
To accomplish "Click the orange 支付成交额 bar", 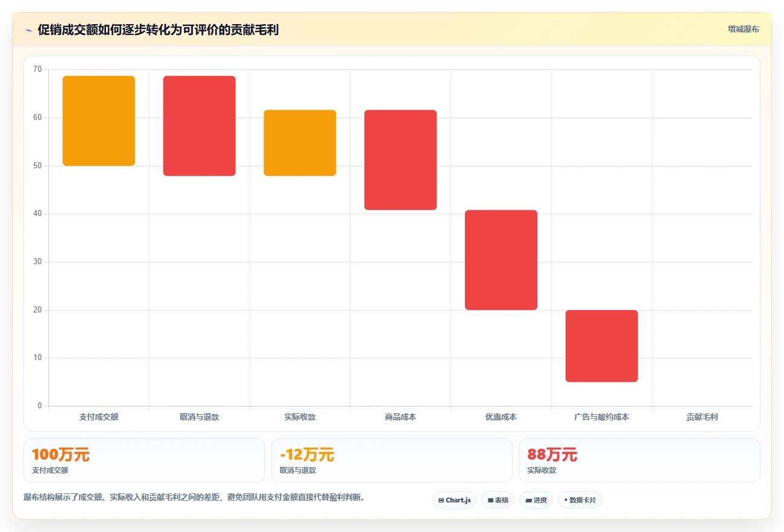I will click(99, 121).
